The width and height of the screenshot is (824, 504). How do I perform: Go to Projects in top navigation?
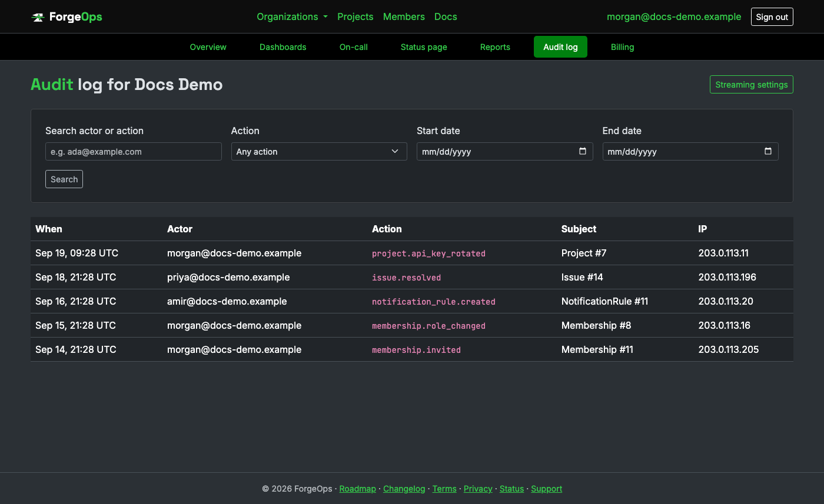click(355, 16)
